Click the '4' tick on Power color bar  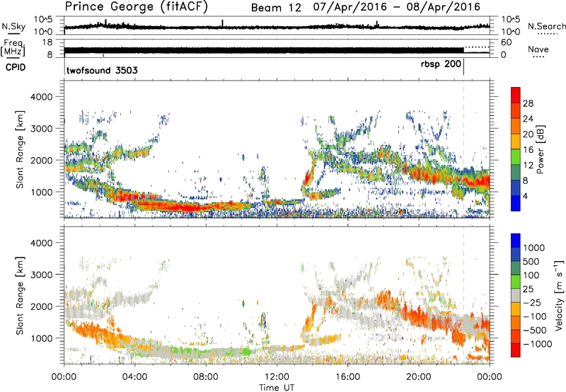click(526, 196)
